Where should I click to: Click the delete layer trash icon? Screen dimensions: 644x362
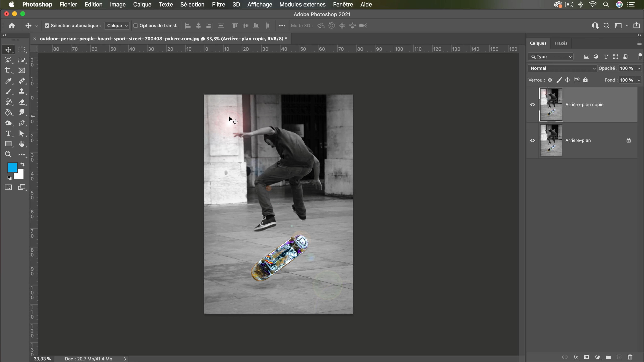[630, 357]
